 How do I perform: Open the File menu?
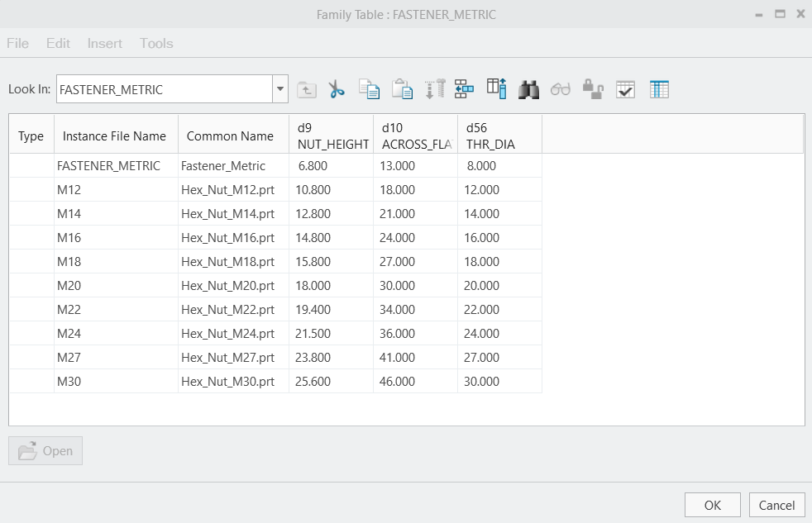(17, 43)
